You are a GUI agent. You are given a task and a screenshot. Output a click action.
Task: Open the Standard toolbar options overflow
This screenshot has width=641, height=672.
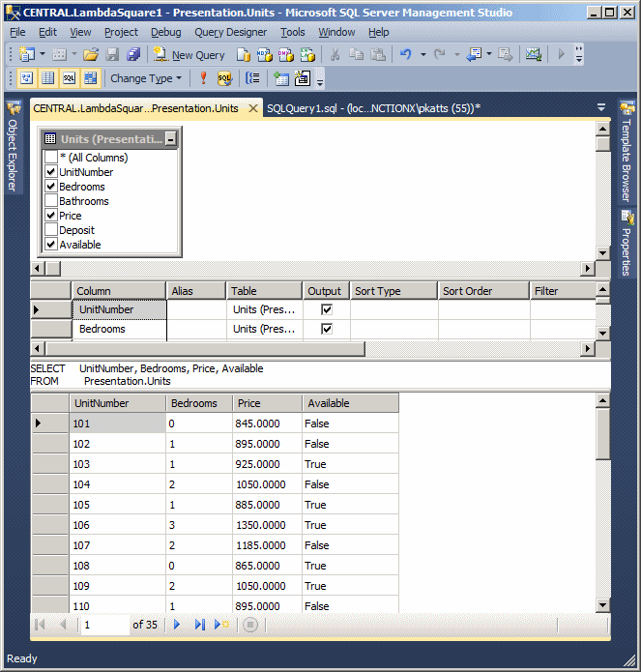pos(578,54)
